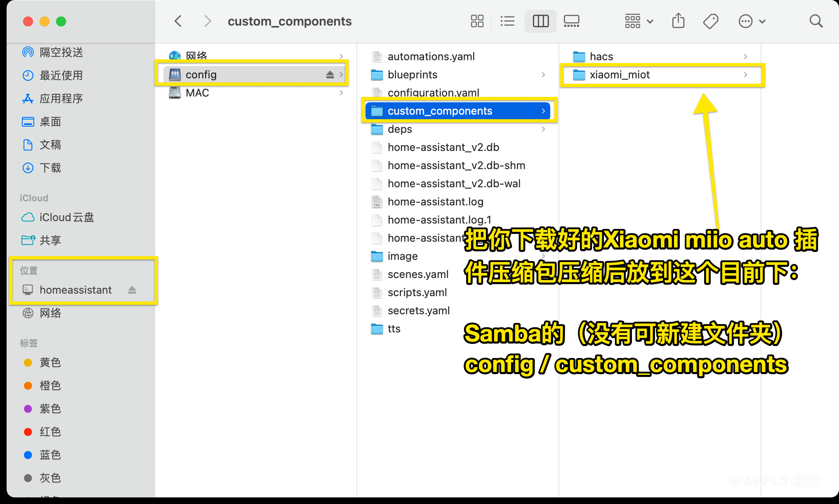Select the hacs folder in last column

(x=601, y=57)
